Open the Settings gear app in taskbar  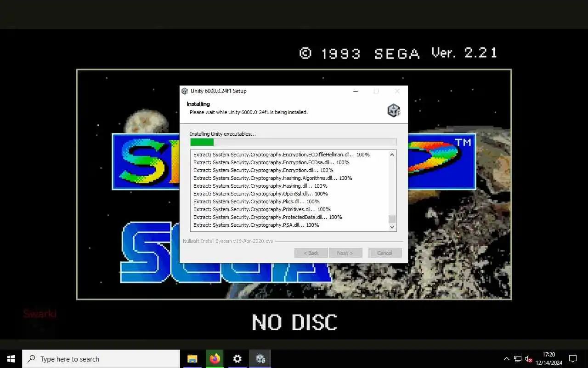coord(237,359)
